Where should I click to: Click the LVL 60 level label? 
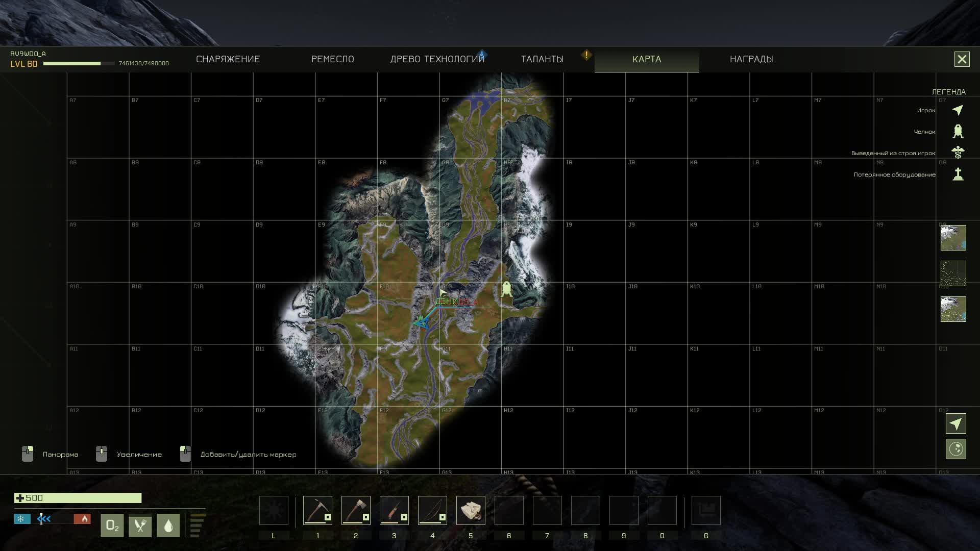(24, 64)
